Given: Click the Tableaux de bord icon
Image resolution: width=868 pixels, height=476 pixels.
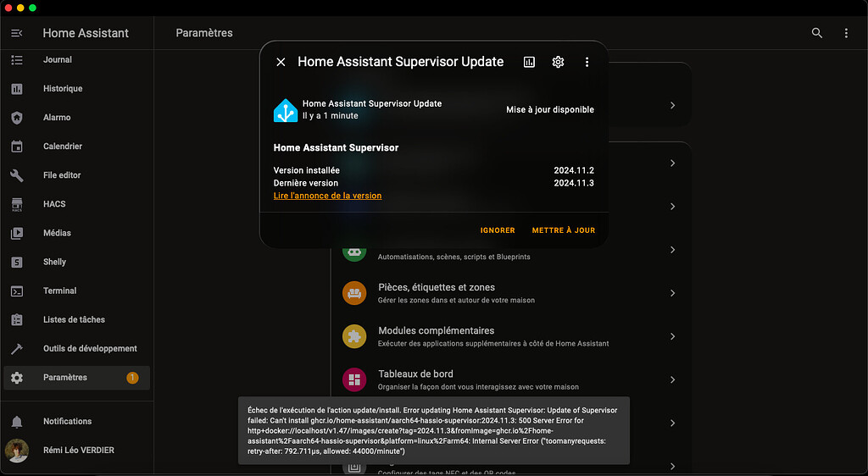Looking at the screenshot, I should [x=354, y=379].
